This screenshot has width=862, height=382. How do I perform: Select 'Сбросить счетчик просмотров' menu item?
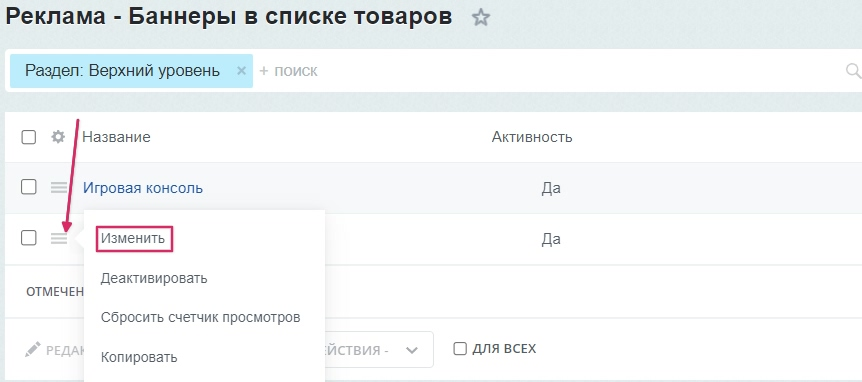201,318
